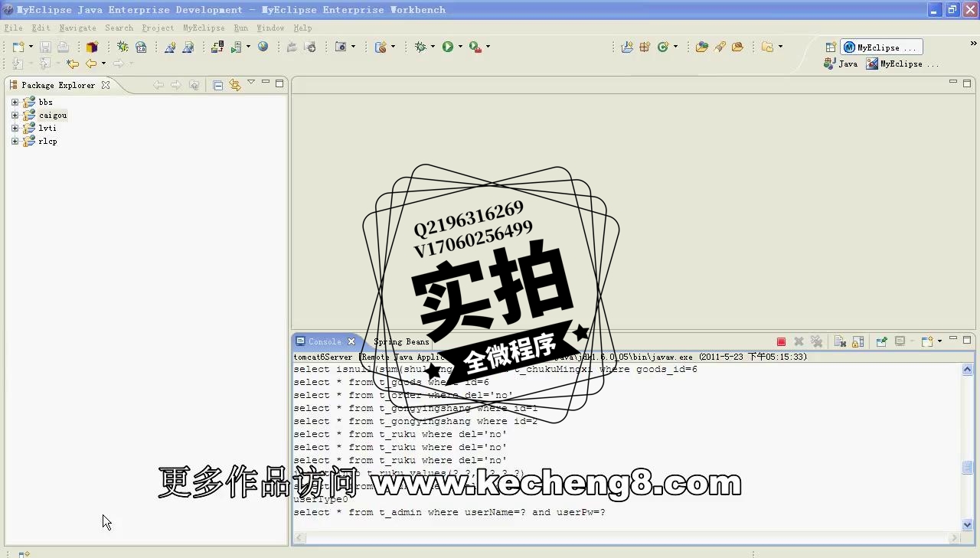Click the Last Edit Location back arrow with asterisk
The height and width of the screenshot is (558, 980).
[73, 64]
